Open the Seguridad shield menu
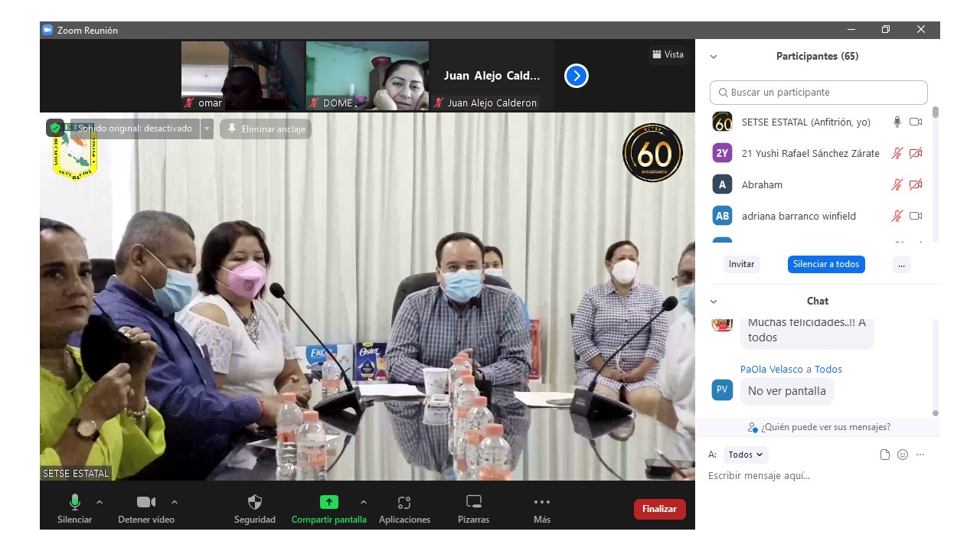980x551 pixels. (255, 509)
